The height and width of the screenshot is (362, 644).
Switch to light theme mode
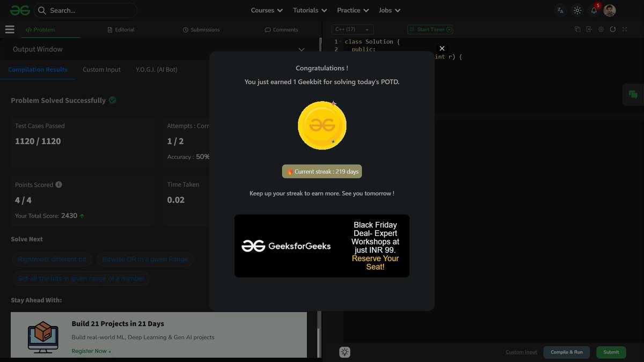pyautogui.click(x=577, y=10)
